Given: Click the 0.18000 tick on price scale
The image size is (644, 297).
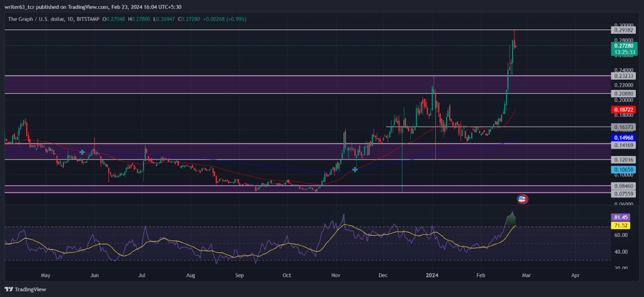Looking at the screenshot, I should pos(623,116).
